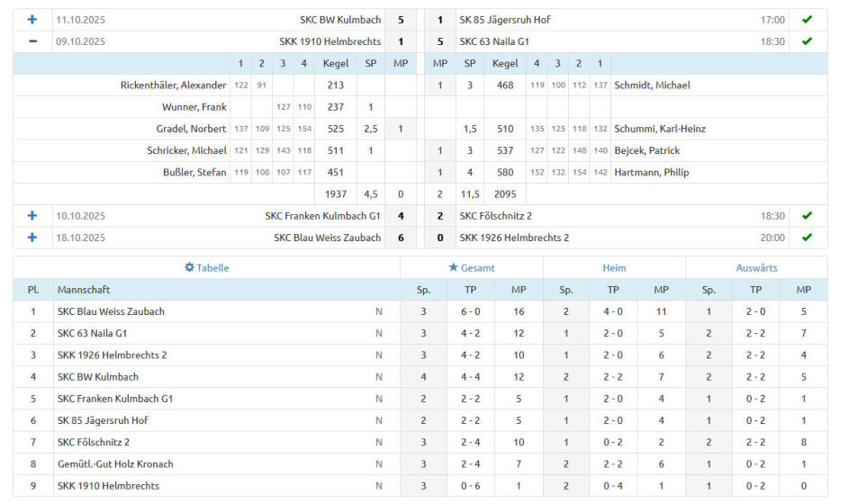This screenshot has height=504, width=848.
Task: Expand the 18.10.2025 SKC Blau Weiss Zaubach match
Action: [32, 238]
